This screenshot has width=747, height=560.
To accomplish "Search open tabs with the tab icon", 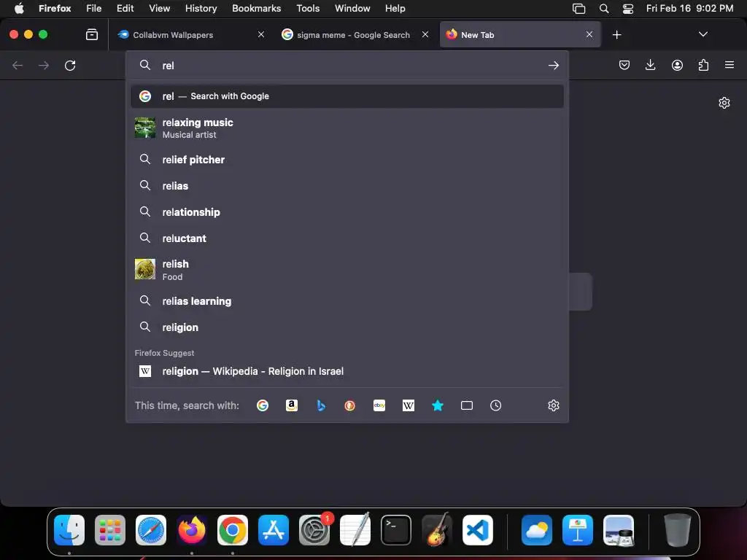I will point(467,405).
